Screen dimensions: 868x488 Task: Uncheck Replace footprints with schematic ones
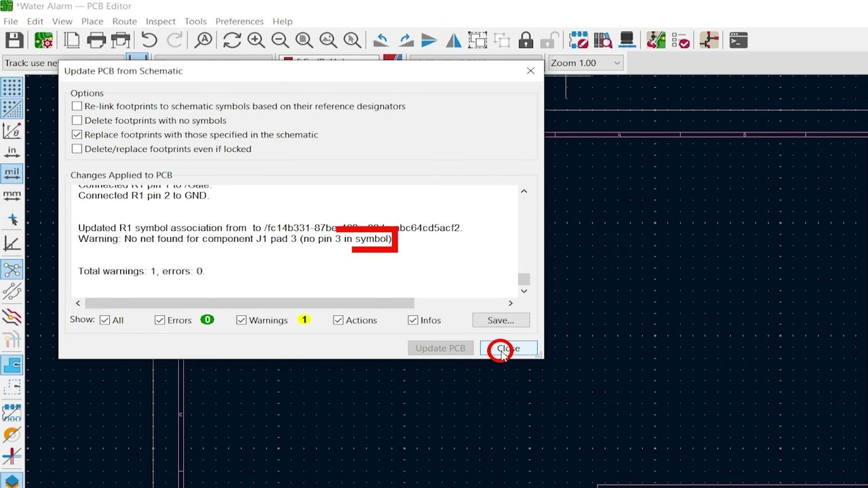coord(77,135)
